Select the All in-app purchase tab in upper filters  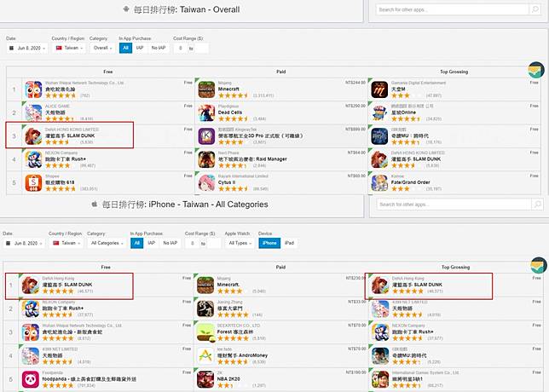(x=125, y=48)
